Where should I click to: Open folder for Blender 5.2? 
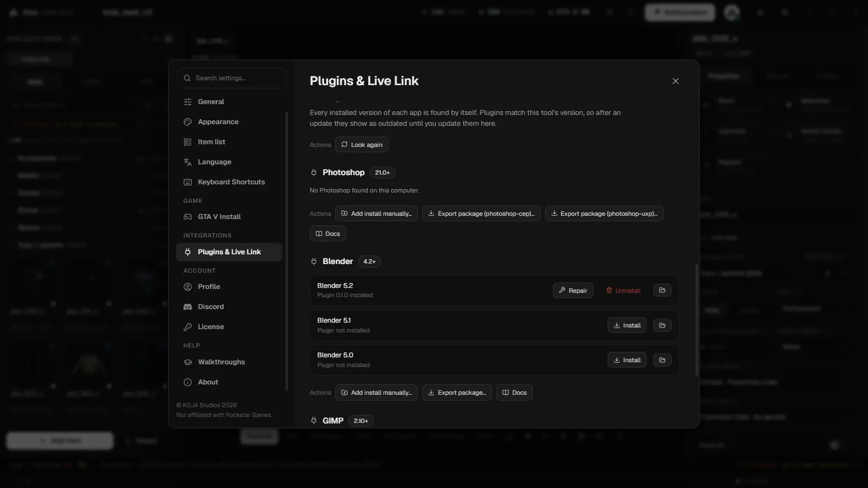point(662,291)
